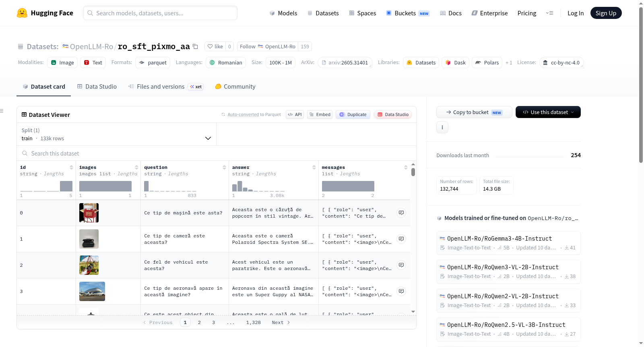644x347 pixels.
Task: Open the Models nav item
Action: (283, 13)
